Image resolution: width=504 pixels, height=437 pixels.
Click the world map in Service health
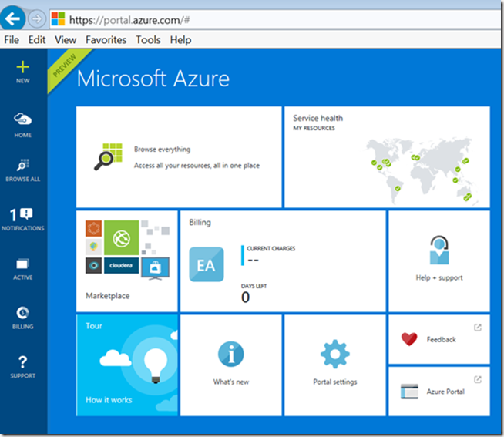(419, 170)
